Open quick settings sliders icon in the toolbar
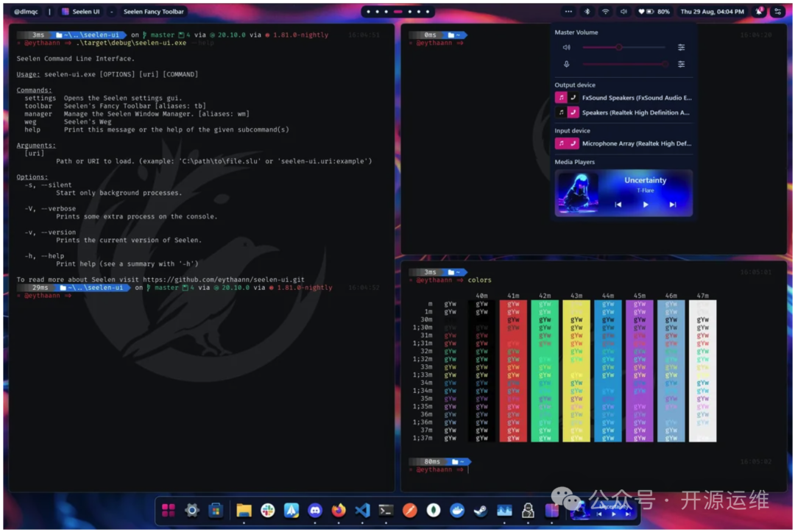The width and height of the screenshot is (795, 532). point(778,11)
